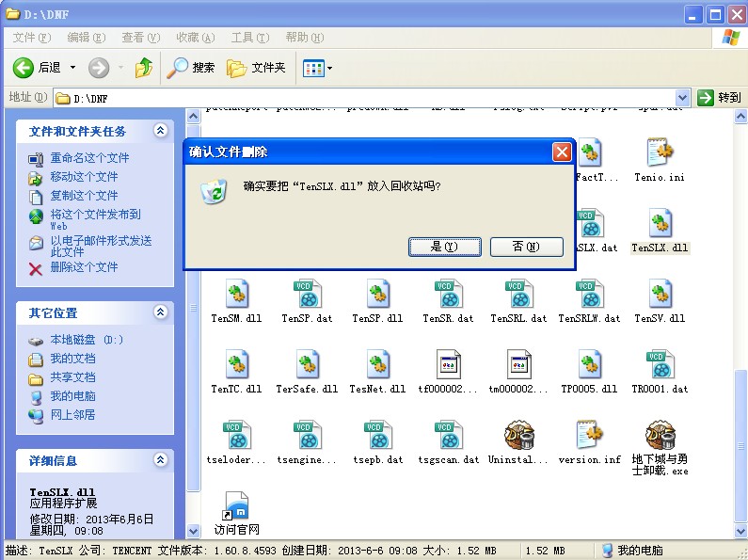
Task: Select the version.inf file icon
Action: (x=589, y=436)
